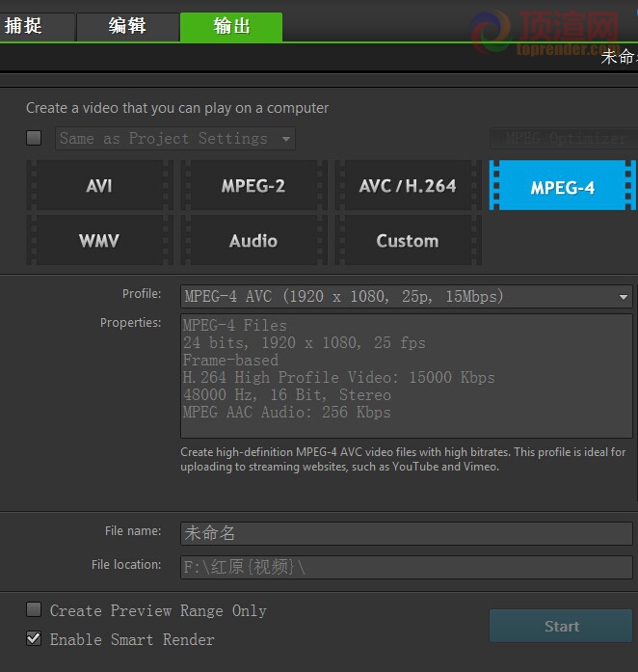
Task: Click the 'H.264 High Profile Video: 15000 Kbps' line
Action: (x=338, y=378)
